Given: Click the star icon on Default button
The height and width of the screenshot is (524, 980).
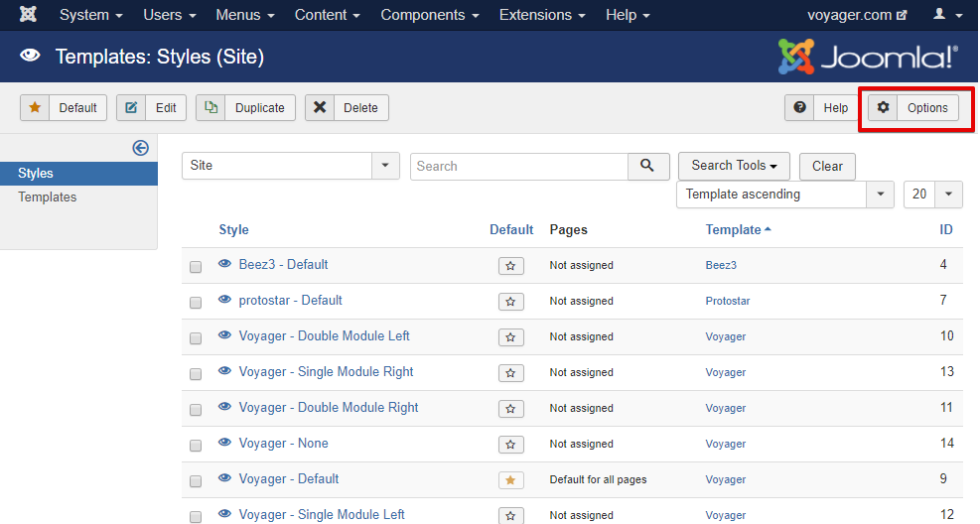Looking at the screenshot, I should pos(35,107).
